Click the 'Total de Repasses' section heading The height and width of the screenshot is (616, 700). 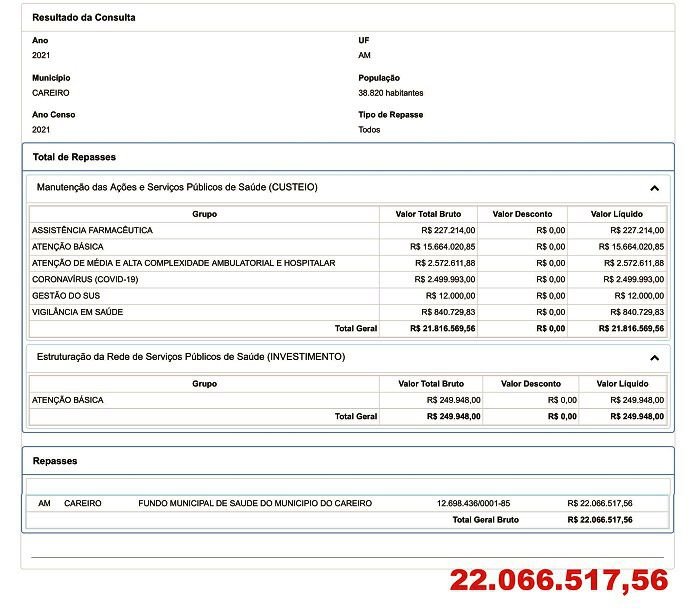coord(74,157)
